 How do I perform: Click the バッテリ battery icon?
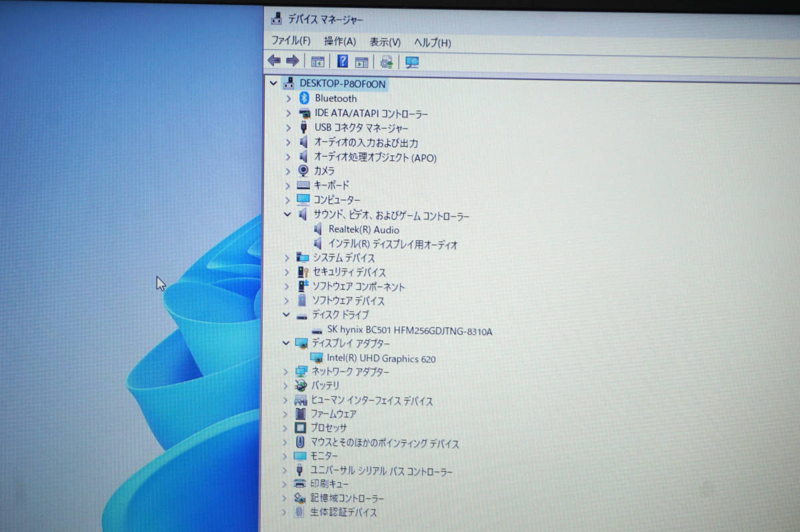[x=301, y=386]
